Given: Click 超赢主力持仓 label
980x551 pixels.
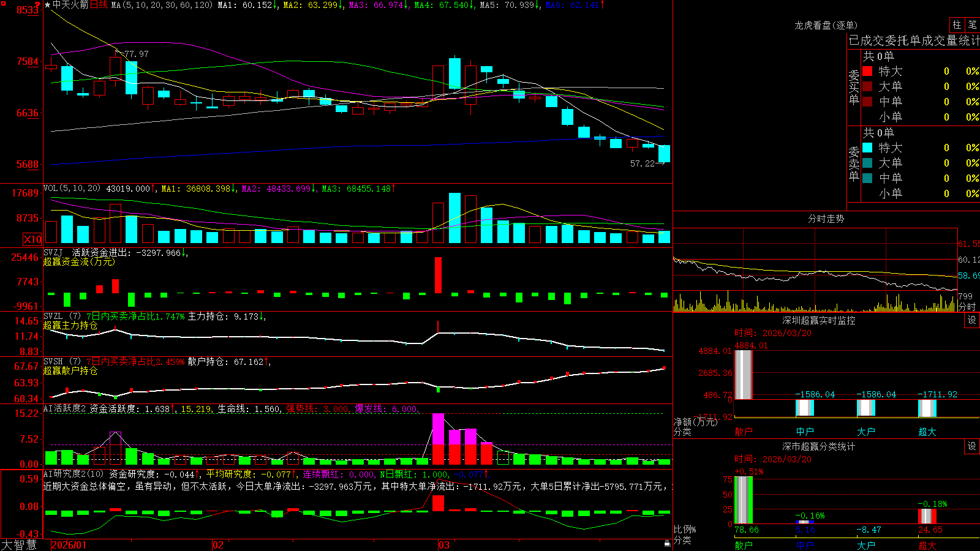Looking at the screenshot, I should coord(70,326).
